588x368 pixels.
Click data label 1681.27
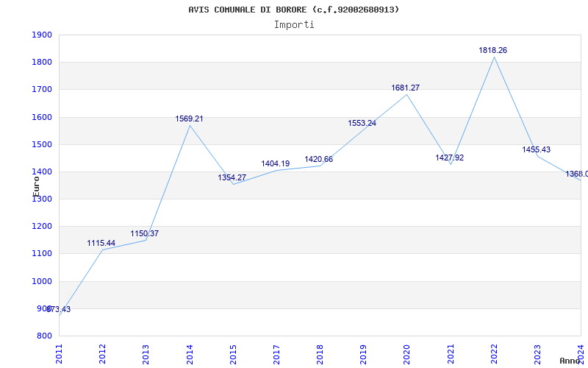[406, 88]
